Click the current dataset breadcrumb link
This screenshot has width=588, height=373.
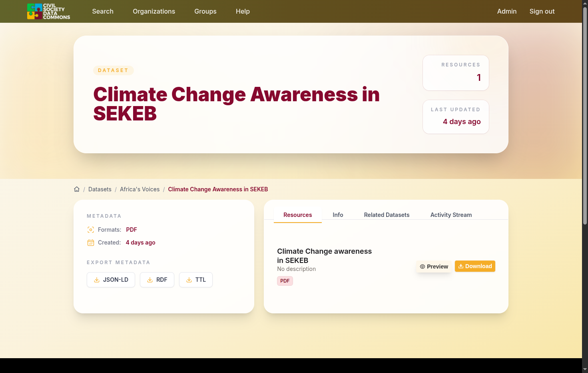pyautogui.click(x=218, y=189)
